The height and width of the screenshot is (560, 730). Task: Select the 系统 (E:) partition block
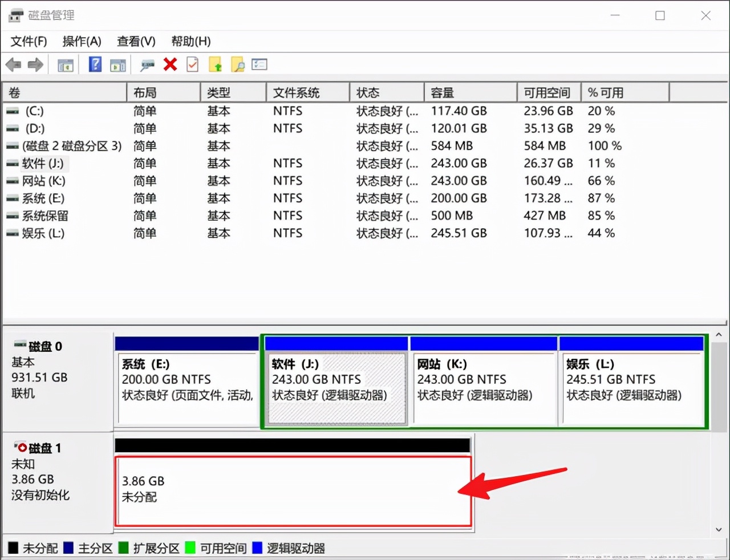pos(186,382)
